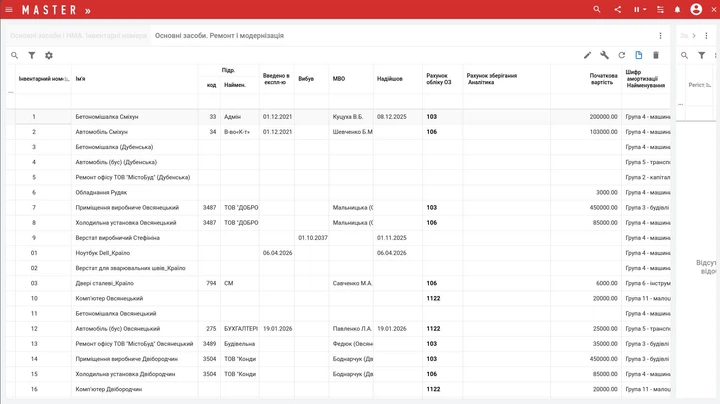
Task: Select 'Основні засоби. Ремонт і модернізація' tab
Action: pos(219,35)
